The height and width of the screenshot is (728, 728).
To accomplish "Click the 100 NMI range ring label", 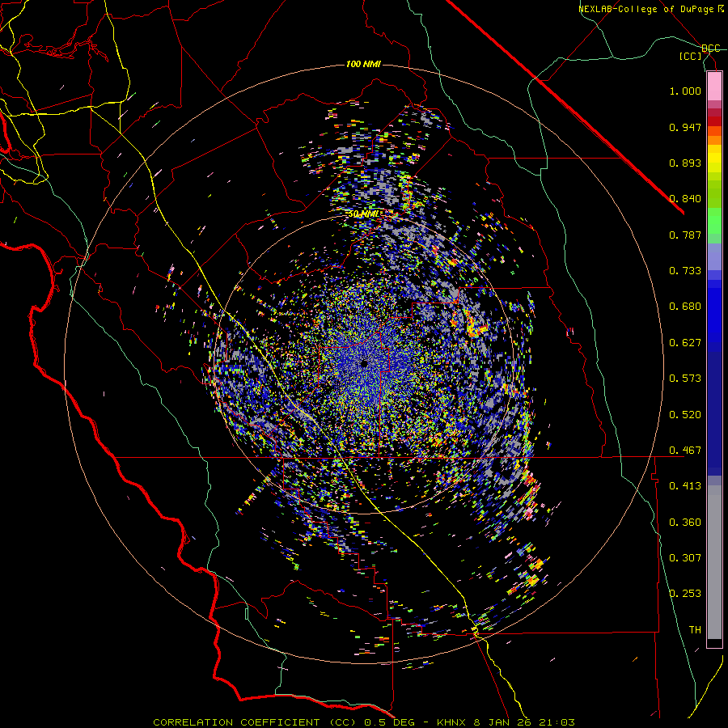I will pyautogui.click(x=363, y=64).
